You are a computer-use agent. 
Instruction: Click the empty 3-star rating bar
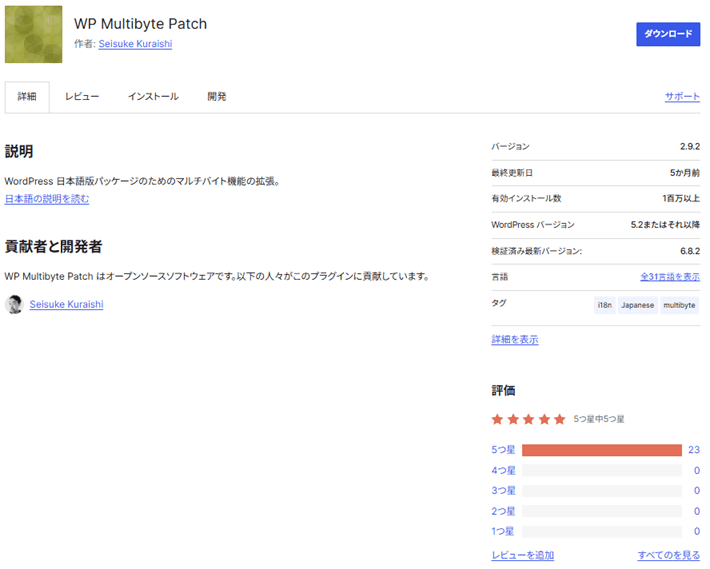coord(602,491)
